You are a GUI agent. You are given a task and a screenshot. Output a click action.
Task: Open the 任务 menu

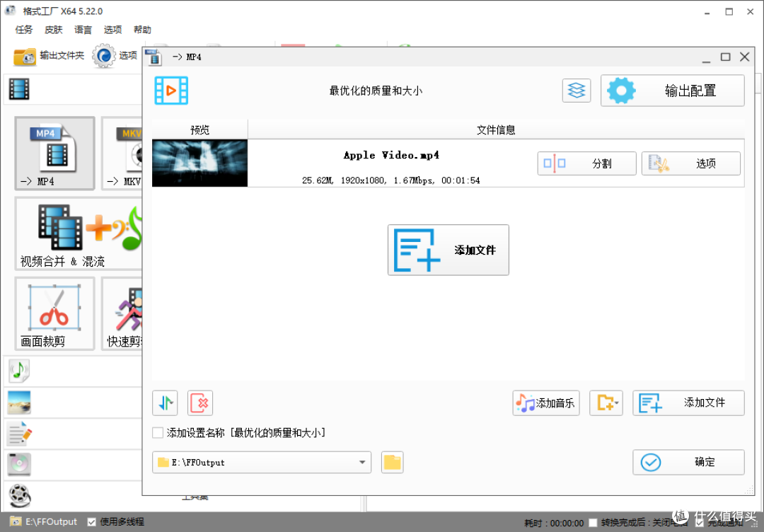pyautogui.click(x=24, y=30)
